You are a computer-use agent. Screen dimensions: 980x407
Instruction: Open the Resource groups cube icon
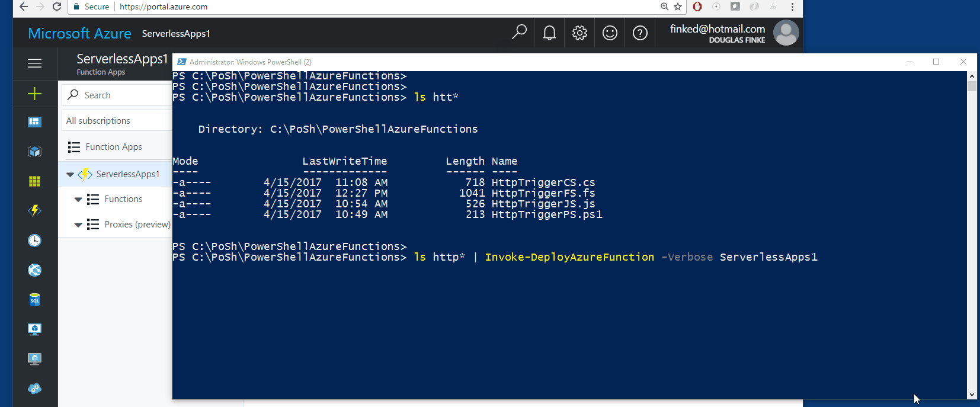coord(34,152)
